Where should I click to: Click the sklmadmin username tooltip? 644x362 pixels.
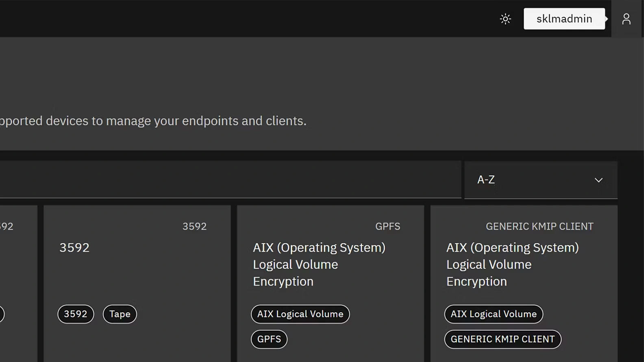(564, 19)
